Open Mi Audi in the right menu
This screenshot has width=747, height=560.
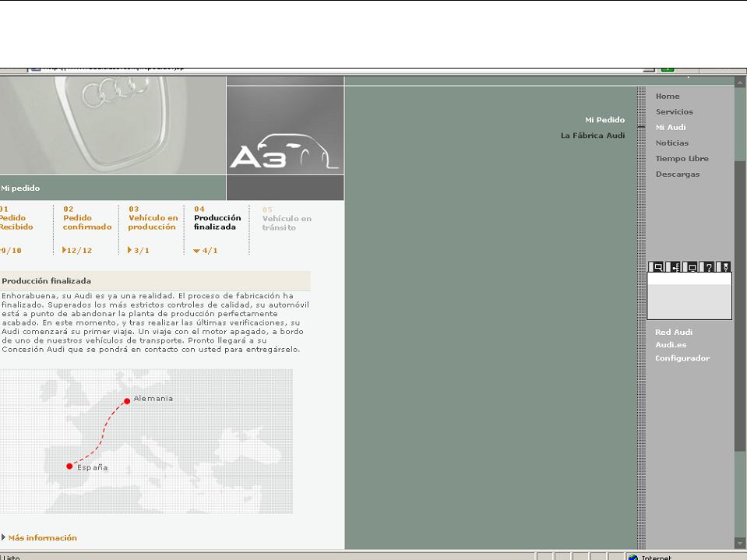pos(671,128)
